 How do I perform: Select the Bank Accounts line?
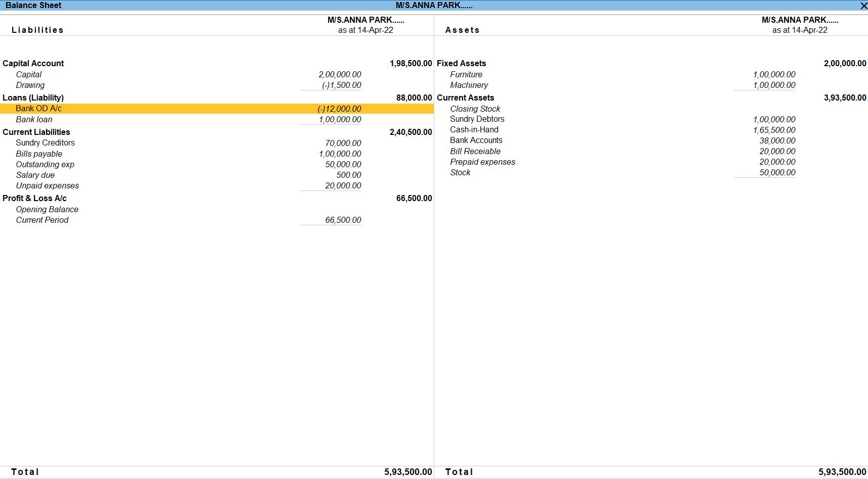point(476,140)
